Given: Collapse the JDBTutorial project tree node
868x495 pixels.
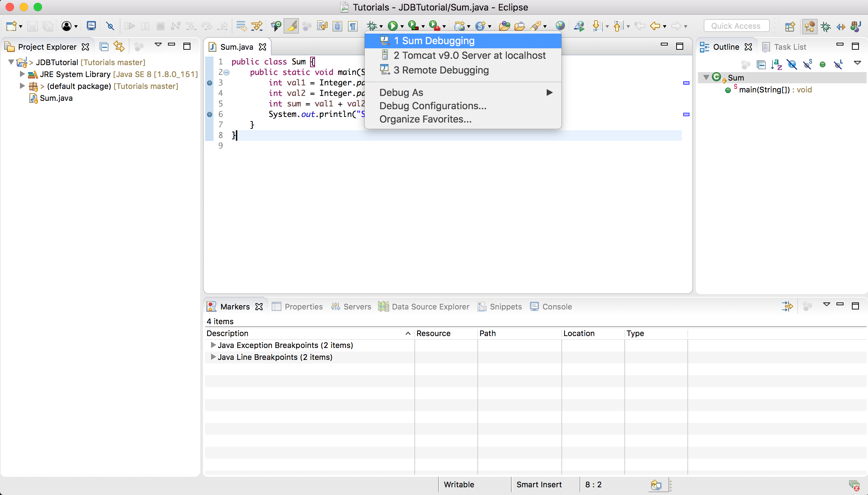Looking at the screenshot, I should (11, 62).
